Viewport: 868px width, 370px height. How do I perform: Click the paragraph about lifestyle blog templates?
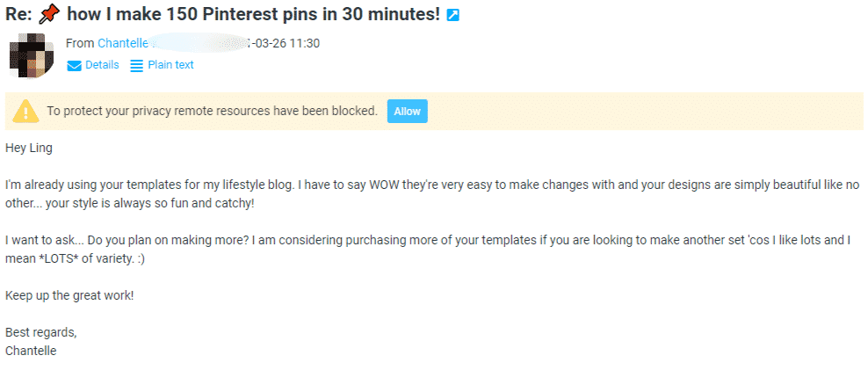[432, 194]
